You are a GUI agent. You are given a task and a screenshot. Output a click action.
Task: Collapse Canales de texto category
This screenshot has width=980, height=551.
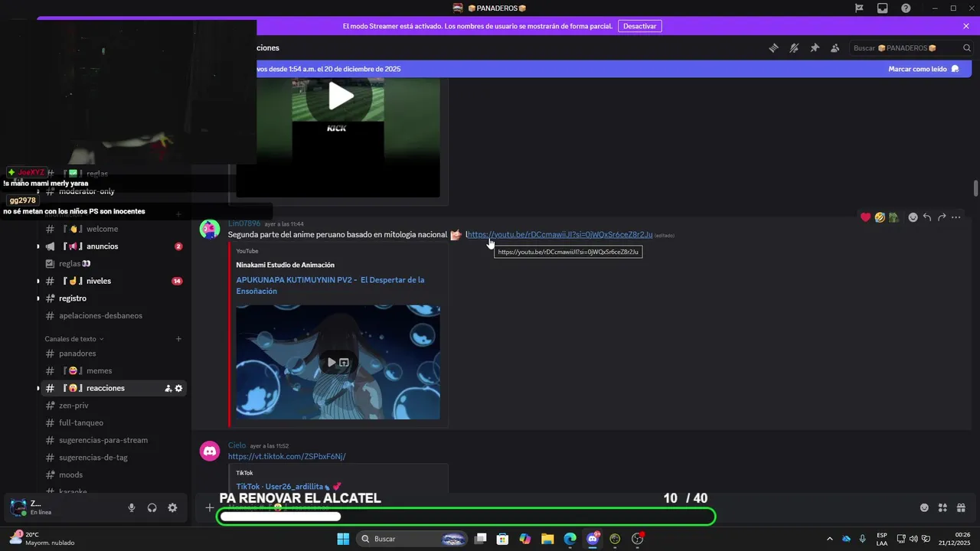pyautogui.click(x=74, y=339)
